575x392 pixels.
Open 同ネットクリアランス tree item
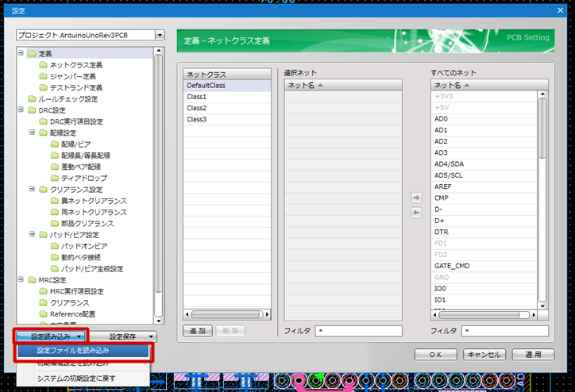point(94,212)
